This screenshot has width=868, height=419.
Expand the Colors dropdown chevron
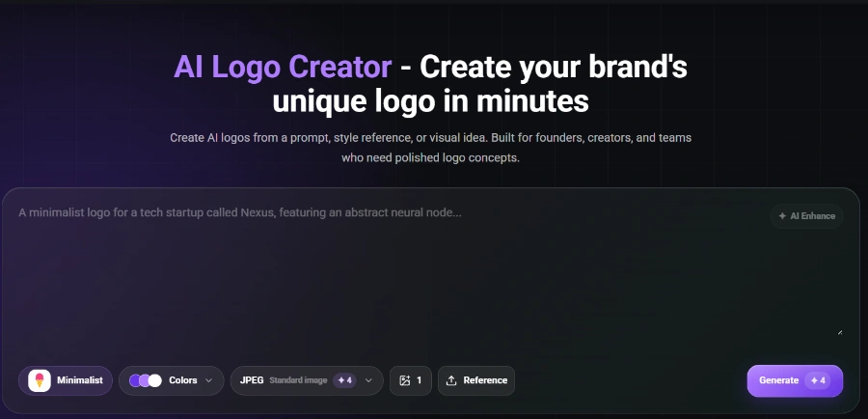[x=208, y=380]
